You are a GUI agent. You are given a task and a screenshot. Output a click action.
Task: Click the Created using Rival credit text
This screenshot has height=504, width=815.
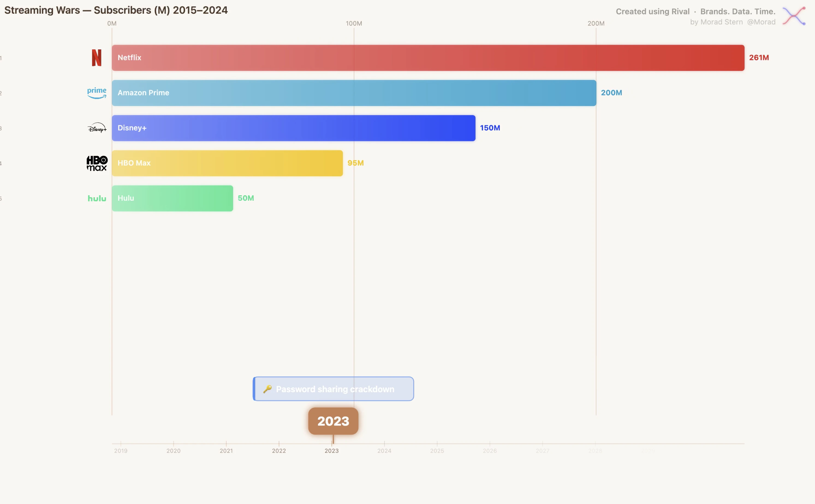click(x=653, y=11)
